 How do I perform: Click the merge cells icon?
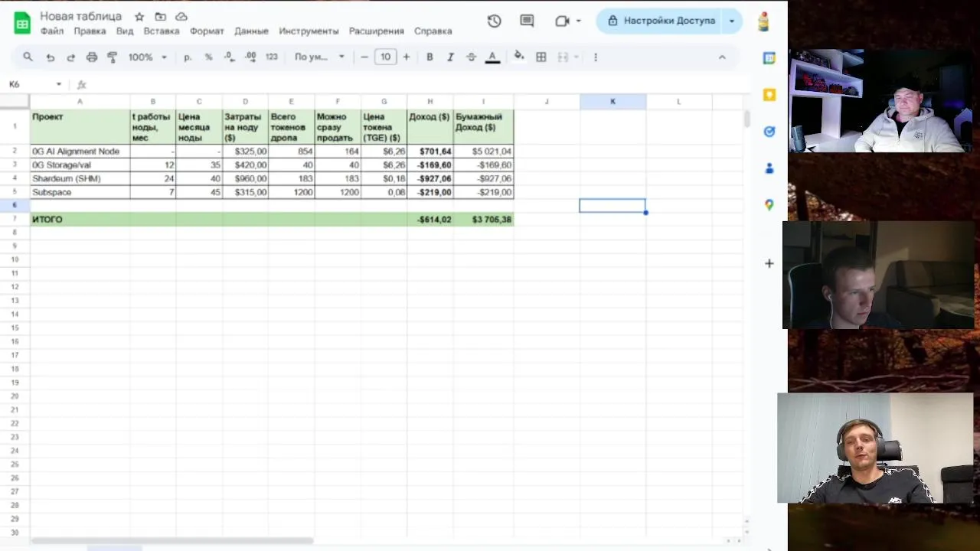(563, 57)
